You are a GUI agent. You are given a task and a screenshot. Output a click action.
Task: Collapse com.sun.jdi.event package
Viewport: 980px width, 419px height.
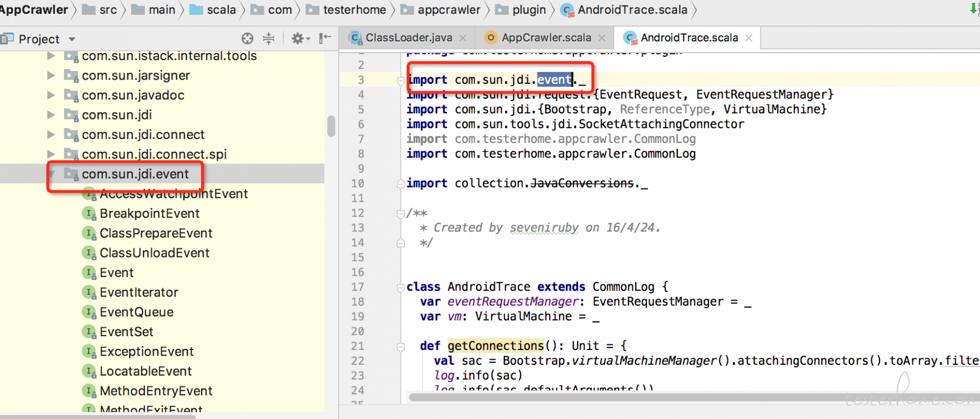(51, 174)
